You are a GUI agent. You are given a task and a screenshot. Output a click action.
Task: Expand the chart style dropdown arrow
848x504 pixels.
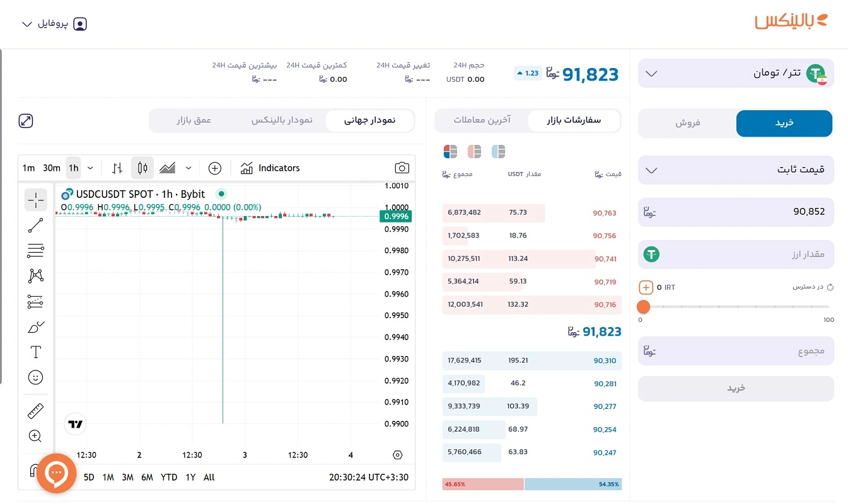point(189,168)
